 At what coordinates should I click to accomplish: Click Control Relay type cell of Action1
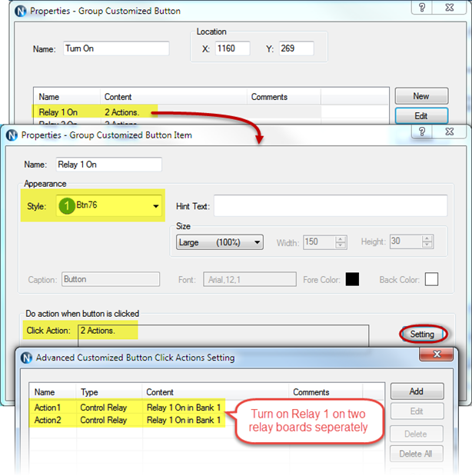click(x=104, y=408)
